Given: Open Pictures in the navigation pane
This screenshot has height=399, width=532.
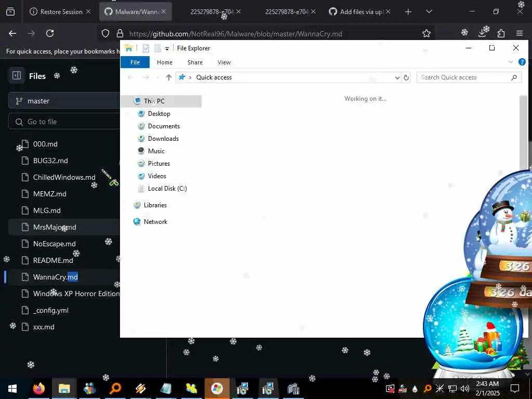Looking at the screenshot, I should tap(158, 164).
